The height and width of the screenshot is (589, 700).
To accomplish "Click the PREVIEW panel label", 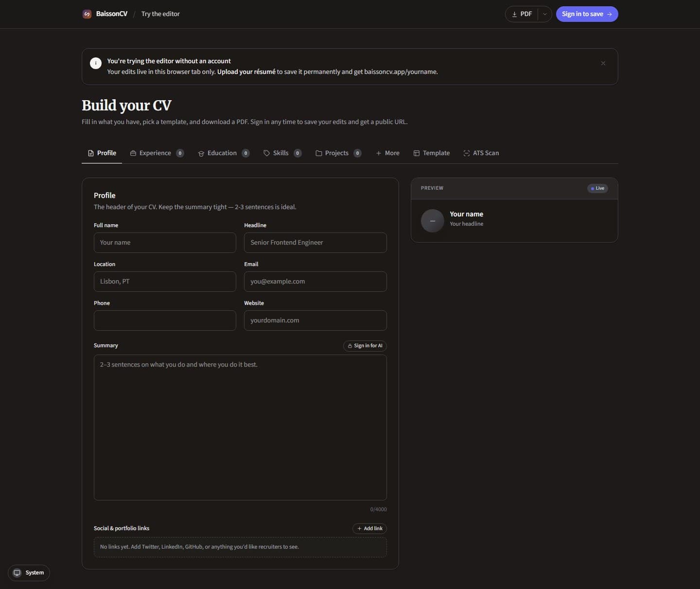I will tap(432, 188).
